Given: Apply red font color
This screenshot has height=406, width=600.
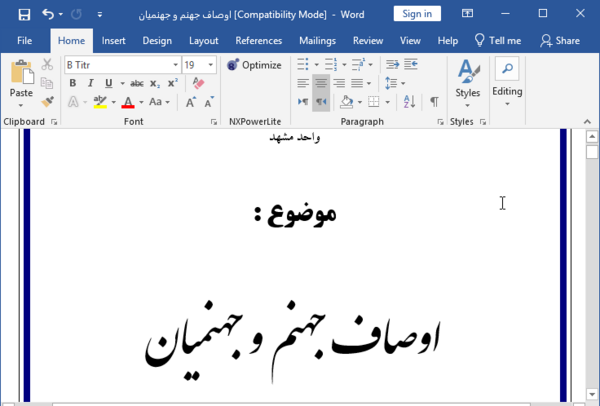Looking at the screenshot, I should (x=128, y=102).
